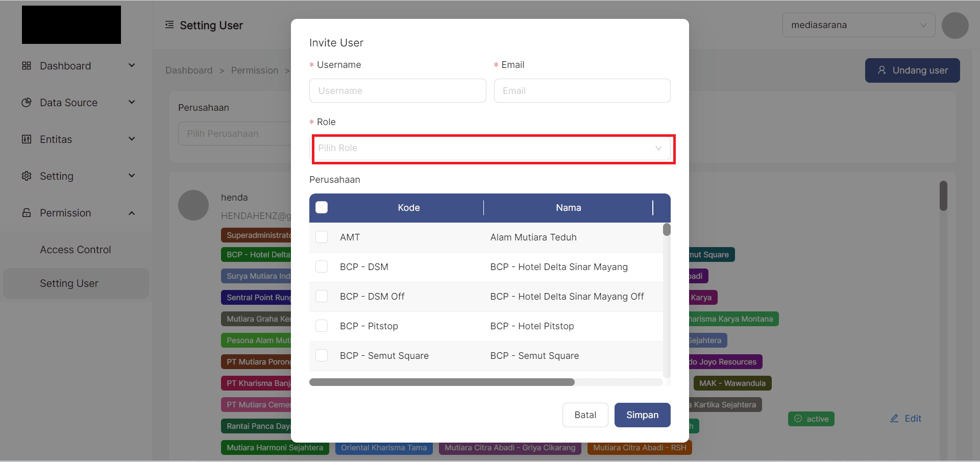Click the Simpan button

(x=642, y=415)
